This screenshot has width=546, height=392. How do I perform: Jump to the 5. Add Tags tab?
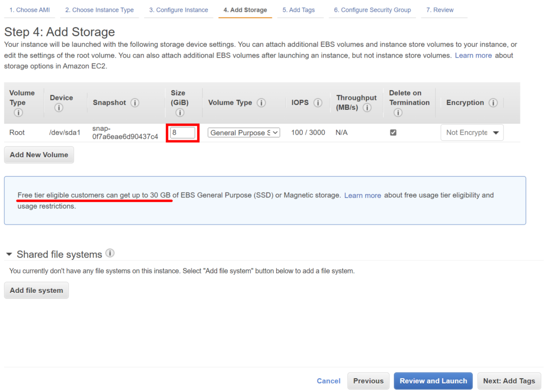click(x=299, y=10)
